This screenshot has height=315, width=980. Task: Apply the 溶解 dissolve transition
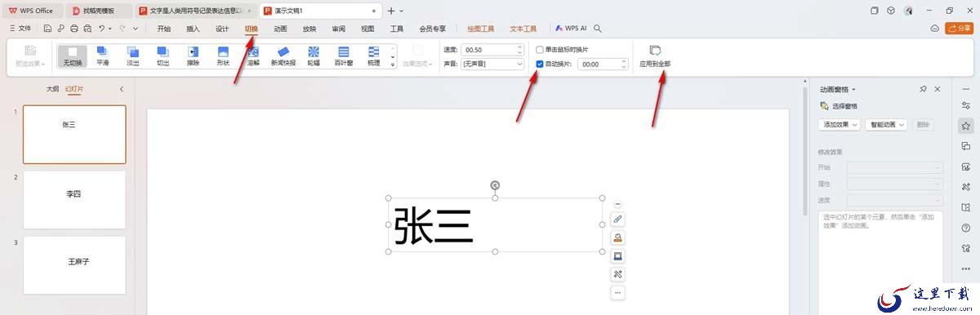pos(253,55)
